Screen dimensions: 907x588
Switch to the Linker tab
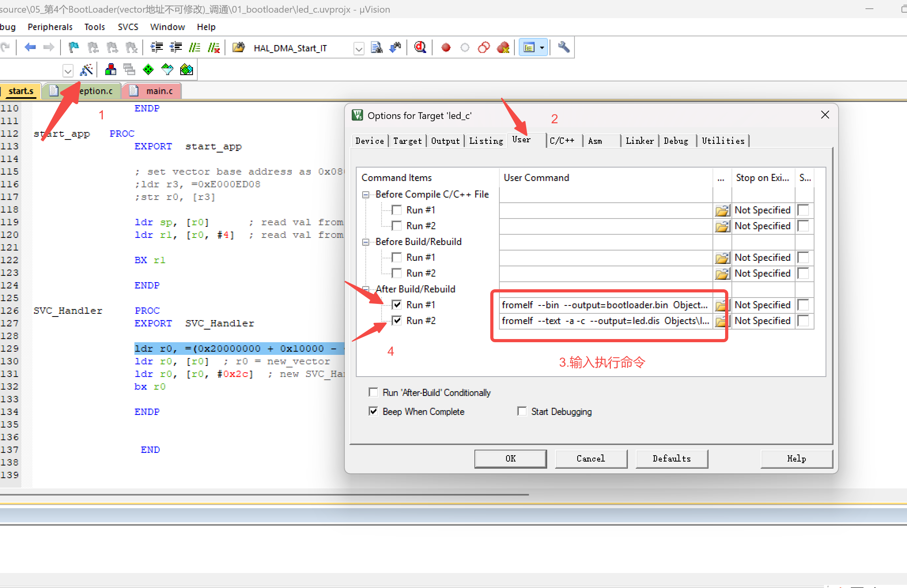click(x=639, y=141)
